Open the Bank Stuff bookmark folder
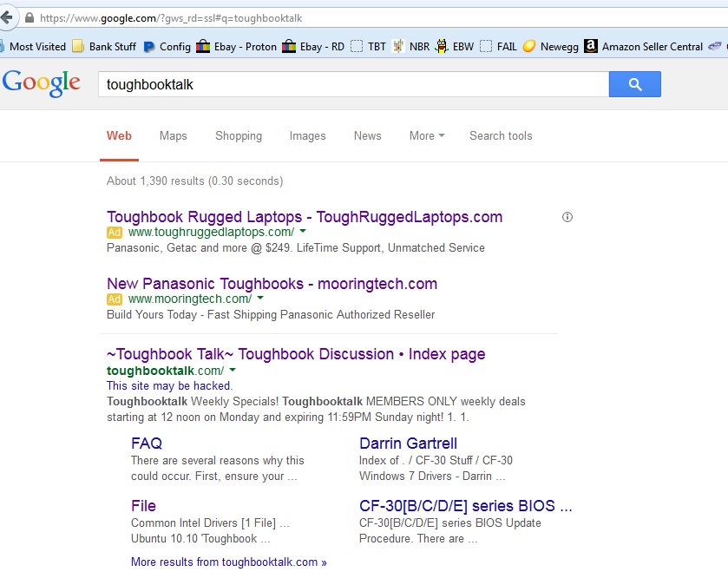 [x=104, y=46]
